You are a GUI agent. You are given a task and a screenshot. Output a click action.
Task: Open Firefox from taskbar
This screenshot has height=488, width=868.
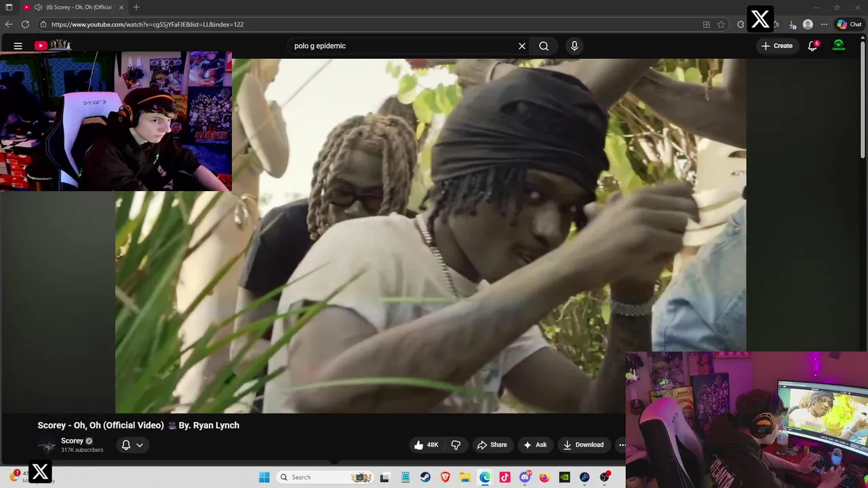coord(545,477)
